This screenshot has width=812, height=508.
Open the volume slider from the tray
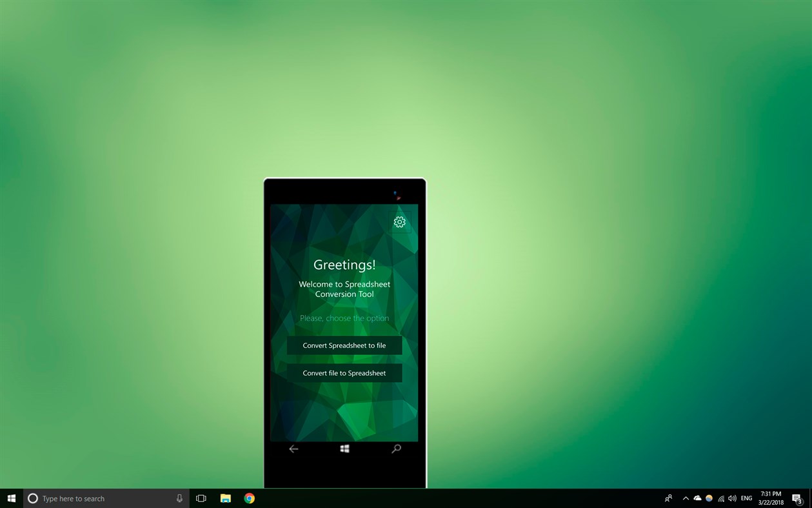pos(732,498)
